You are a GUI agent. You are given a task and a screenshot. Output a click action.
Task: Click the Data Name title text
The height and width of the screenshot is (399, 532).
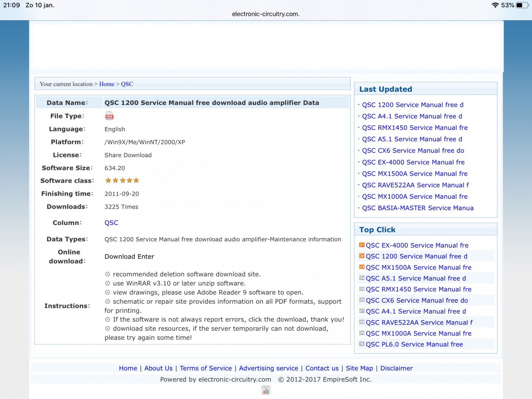coord(212,103)
